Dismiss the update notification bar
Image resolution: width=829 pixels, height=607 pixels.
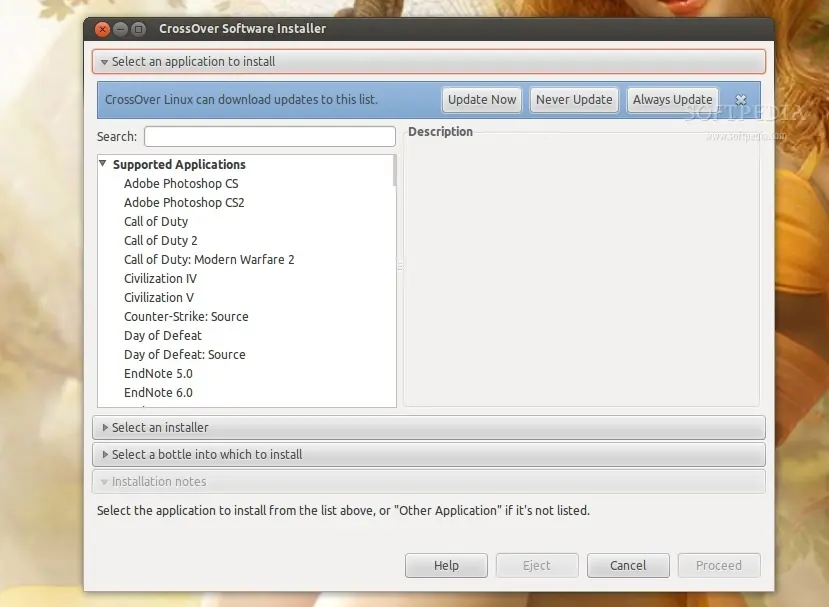pos(741,99)
